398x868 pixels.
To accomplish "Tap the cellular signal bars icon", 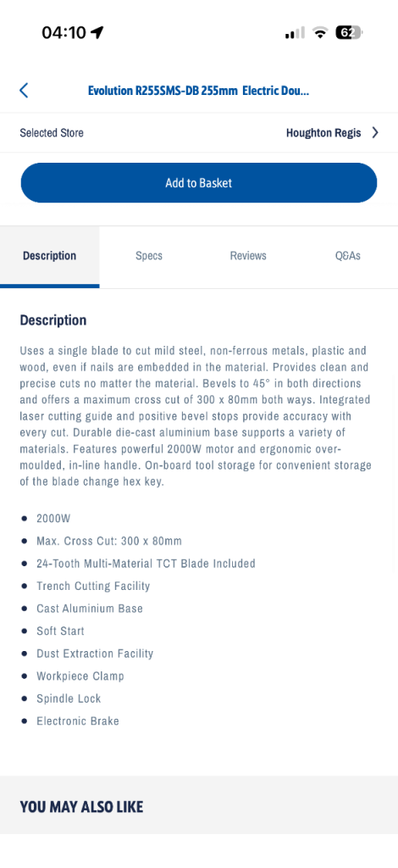I will [295, 33].
